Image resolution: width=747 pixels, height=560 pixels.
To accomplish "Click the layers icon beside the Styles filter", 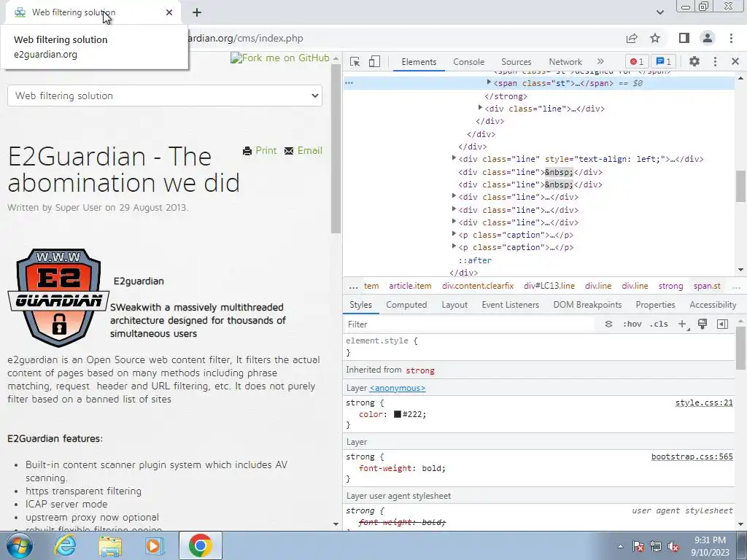I will 608,324.
